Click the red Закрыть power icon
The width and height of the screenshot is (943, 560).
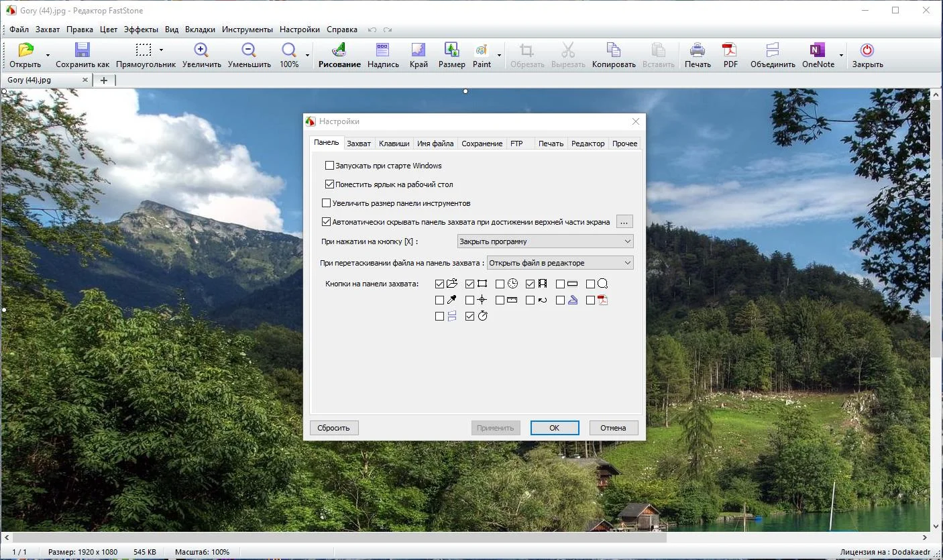coord(867,50)
